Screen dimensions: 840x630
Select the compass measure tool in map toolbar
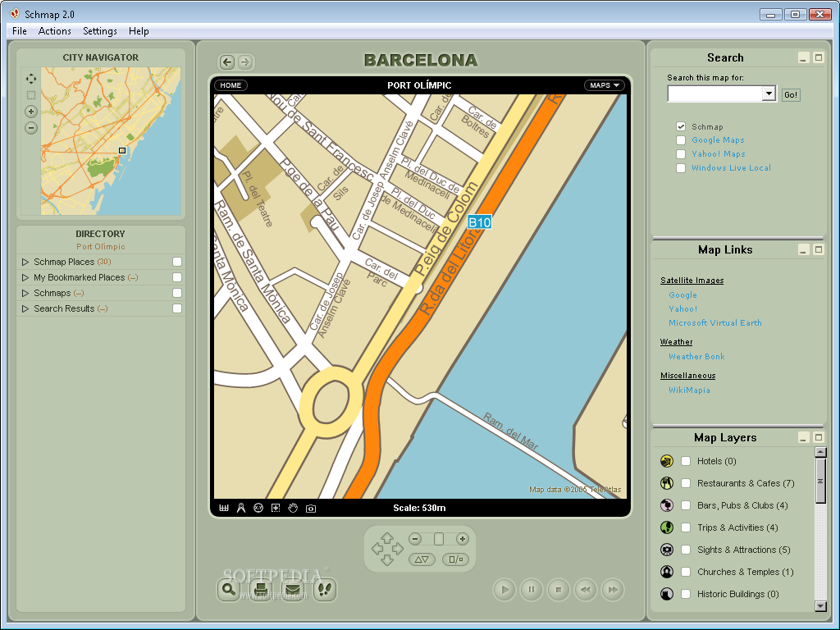[x=241, y=508]
